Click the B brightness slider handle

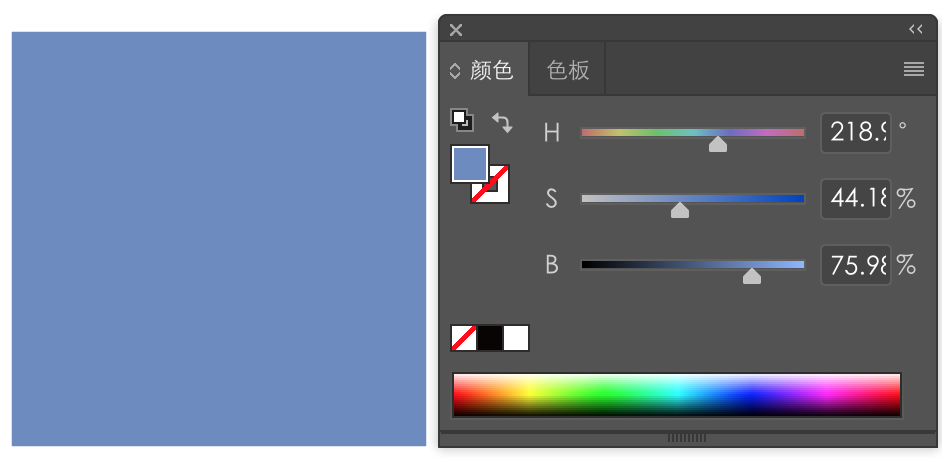[x=752, y=276]
